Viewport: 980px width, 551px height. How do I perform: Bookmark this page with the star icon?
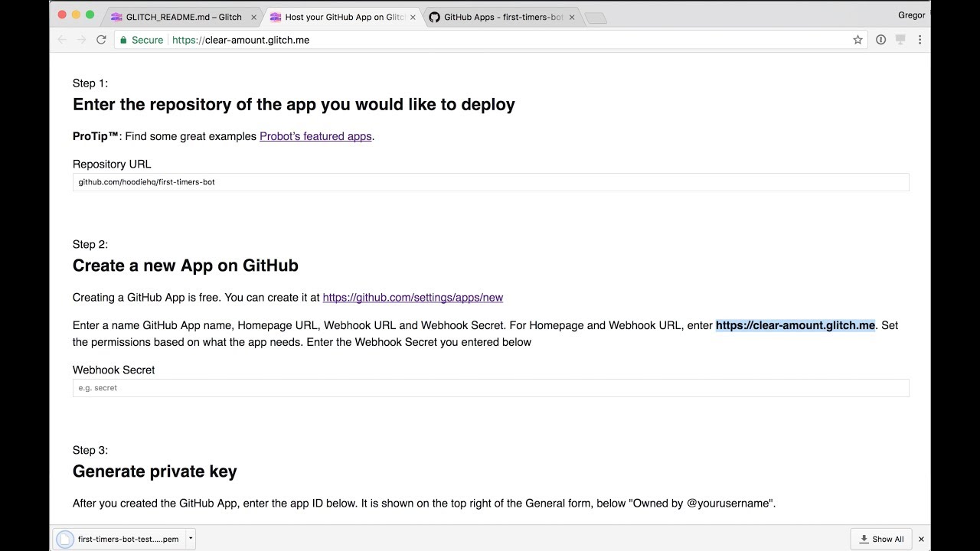click(x=857, y=40)
